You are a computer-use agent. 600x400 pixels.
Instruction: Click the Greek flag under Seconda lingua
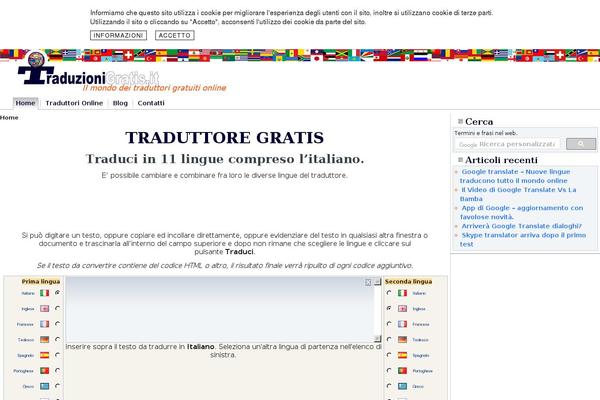point(402,386)
